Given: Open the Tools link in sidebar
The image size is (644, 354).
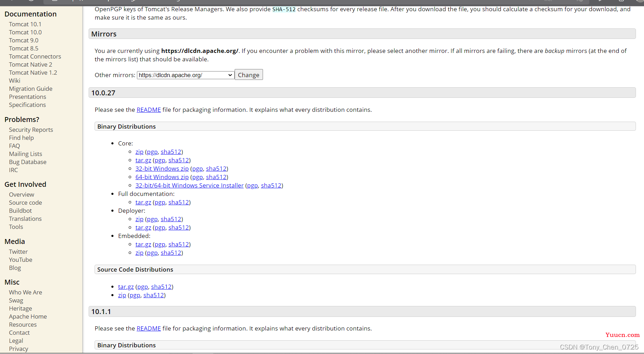Looking at the screenshot, I should point(16,227).
